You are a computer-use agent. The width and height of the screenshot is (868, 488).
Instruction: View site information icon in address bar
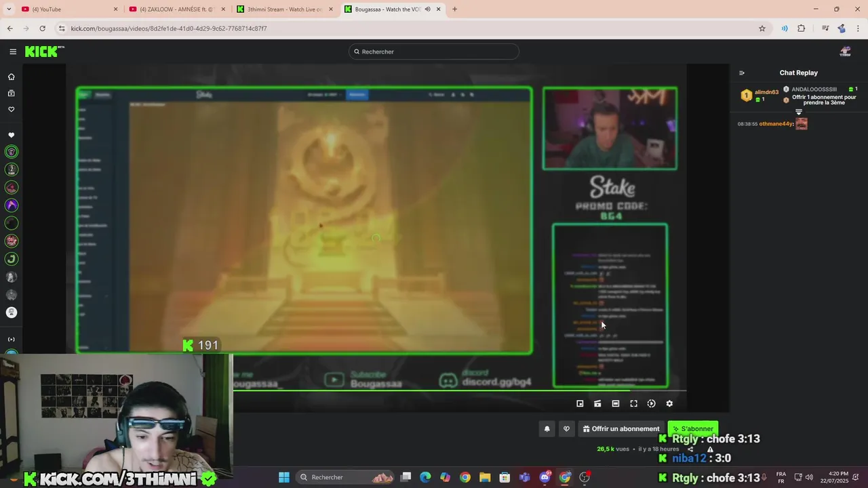click(62, 28)
